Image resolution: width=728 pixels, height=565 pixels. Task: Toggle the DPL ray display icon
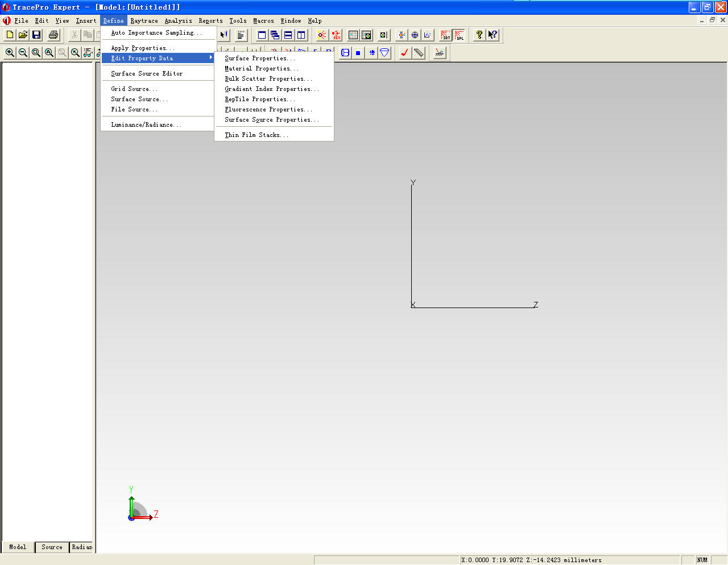(458, 35)
